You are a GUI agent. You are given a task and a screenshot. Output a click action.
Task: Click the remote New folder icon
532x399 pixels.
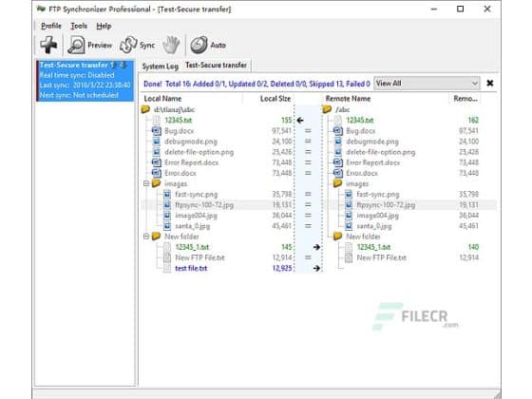coord(337,237)
